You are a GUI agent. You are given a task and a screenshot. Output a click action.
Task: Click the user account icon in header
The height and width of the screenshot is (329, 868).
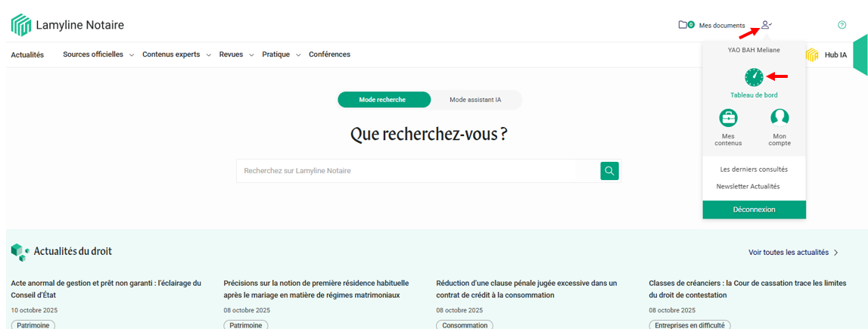click(x=766, y=25)
